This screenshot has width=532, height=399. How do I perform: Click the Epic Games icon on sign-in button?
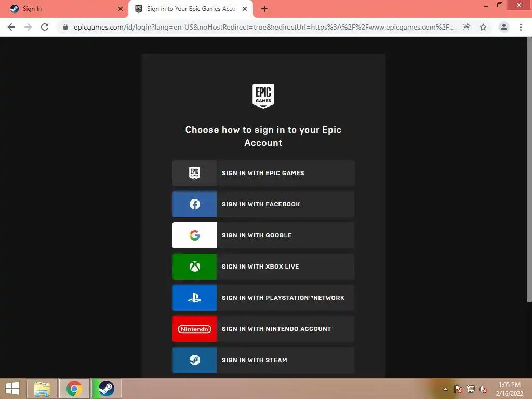click(x=194, y=173)
